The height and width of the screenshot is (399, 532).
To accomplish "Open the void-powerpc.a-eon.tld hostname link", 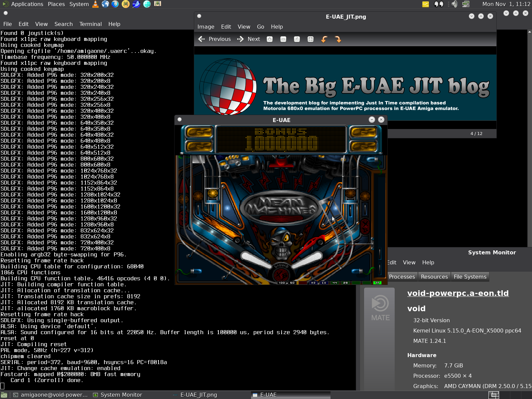I will (458, 293).
